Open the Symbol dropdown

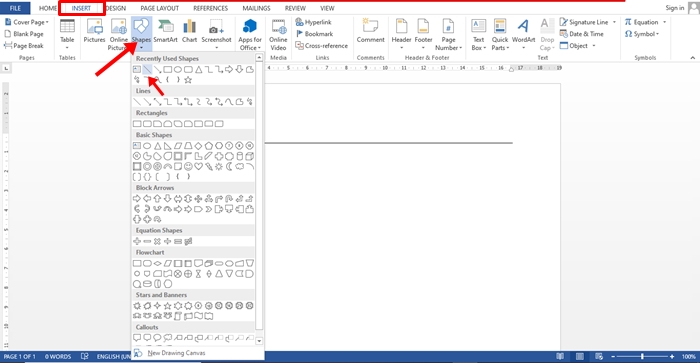(x=642, y=34)
